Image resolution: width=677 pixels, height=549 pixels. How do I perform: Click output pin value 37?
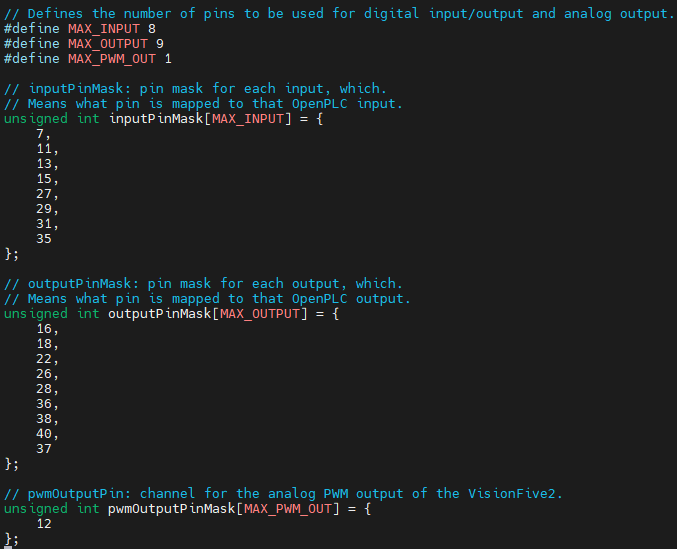coord(44,449)
